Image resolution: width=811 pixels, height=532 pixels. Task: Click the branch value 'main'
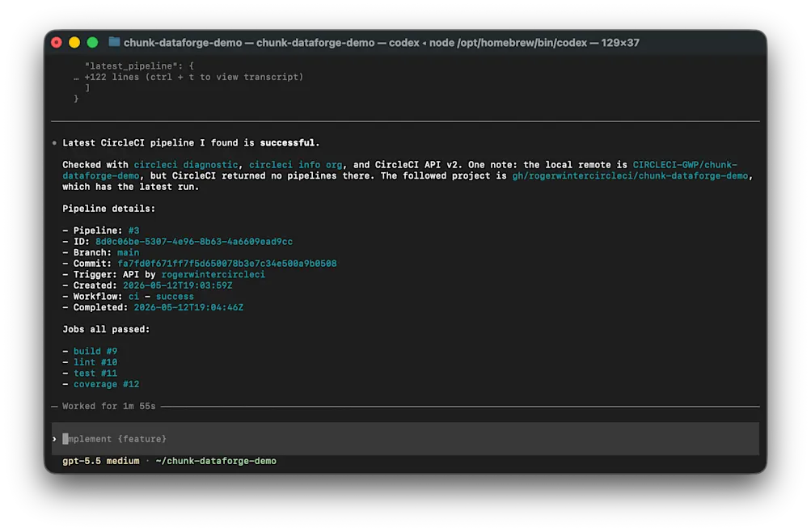[129, 252]
